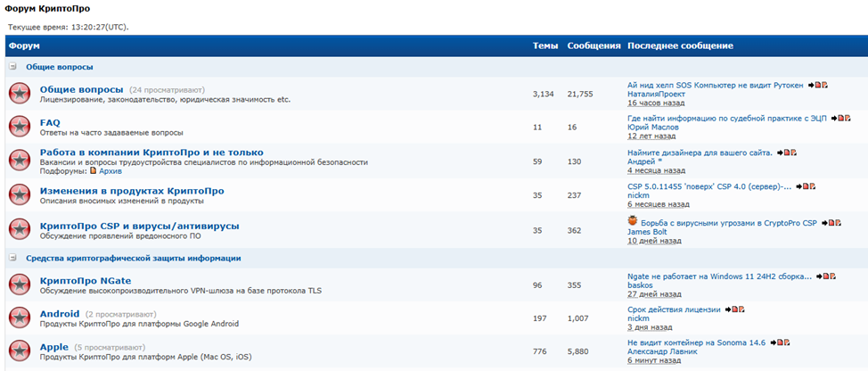
Task: Click the star icon beside КриптоПро CSP и вирусы/антивирусы
Action: coord(20,229)
